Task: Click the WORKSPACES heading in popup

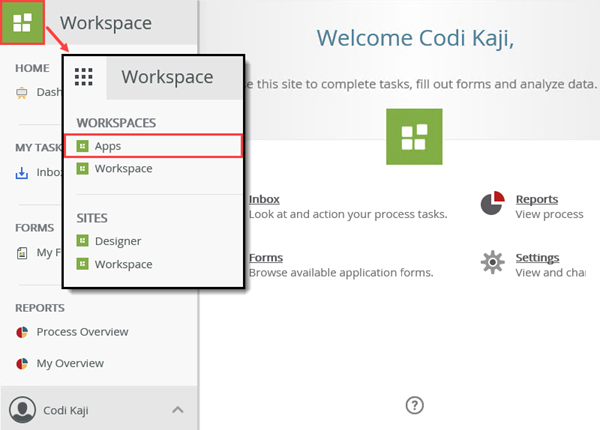Action: tap(116, 123)
